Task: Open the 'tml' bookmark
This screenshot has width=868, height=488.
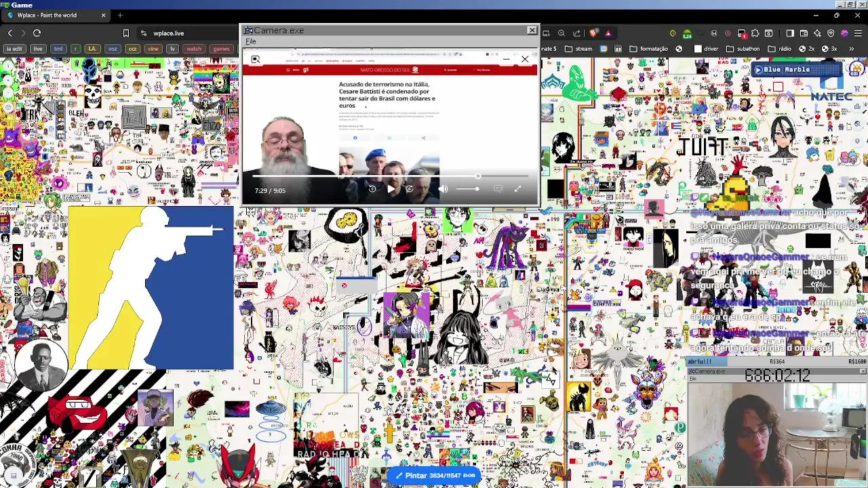Action: [x=58, y=49]
